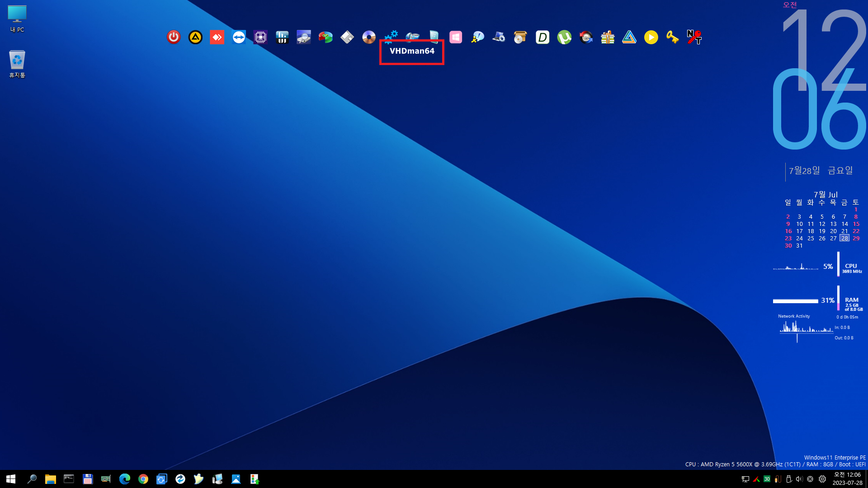Viewport: 868px width, 488px height.
Task: Click the network monitor tray icon
Action: click(x=745, y=479)
